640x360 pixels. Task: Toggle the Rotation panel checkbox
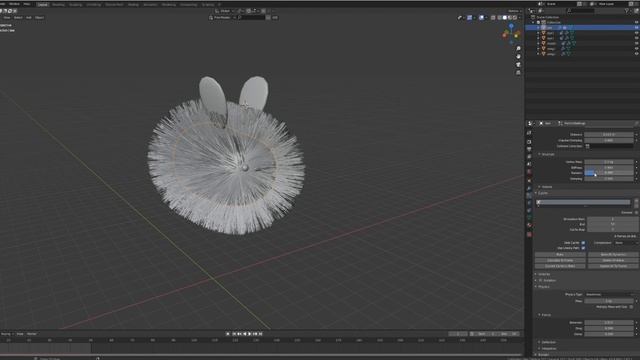point(541,280)
